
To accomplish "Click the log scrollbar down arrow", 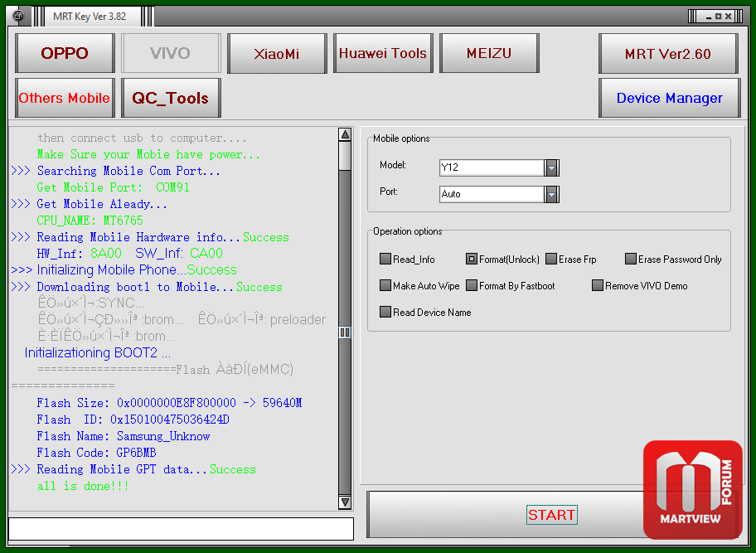I will (x=345, y=502).
